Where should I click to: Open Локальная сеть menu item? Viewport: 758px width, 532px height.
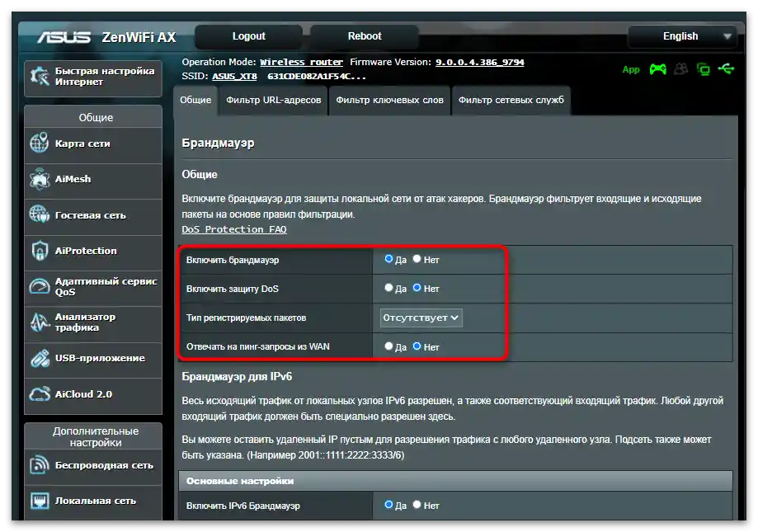(93, 501)
